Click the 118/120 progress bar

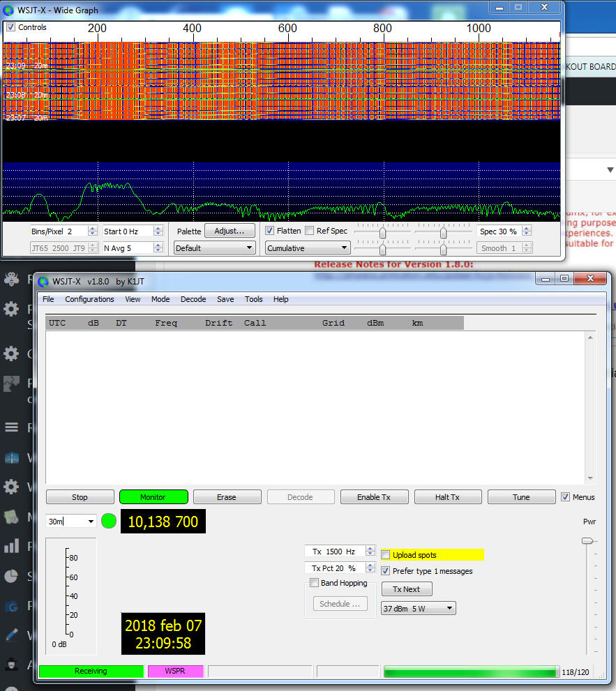click(471, 671)
